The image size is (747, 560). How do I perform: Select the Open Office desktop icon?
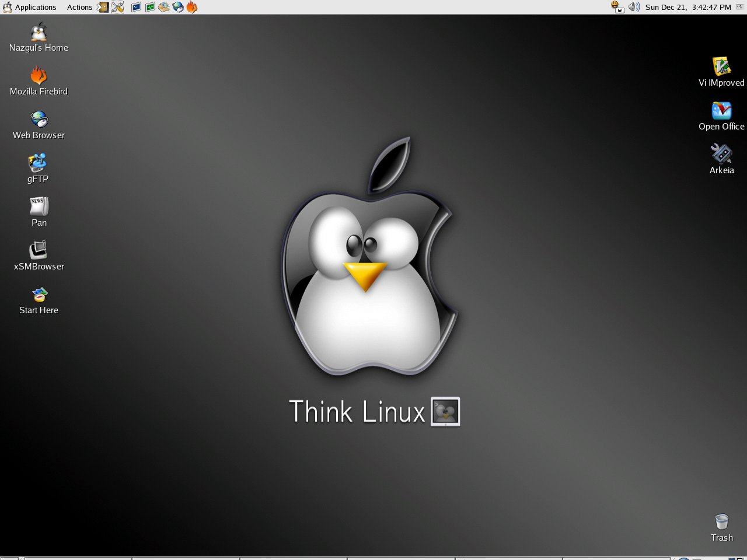pos(722,111)
